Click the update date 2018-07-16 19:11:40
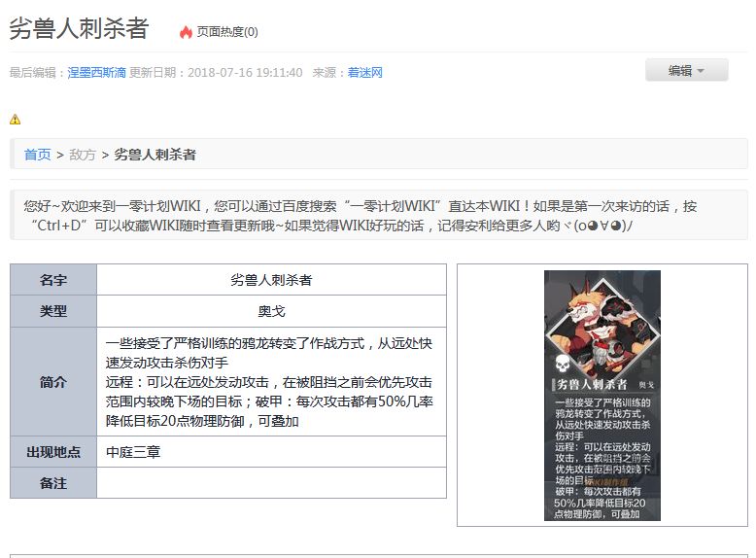 tap(245, 73)
